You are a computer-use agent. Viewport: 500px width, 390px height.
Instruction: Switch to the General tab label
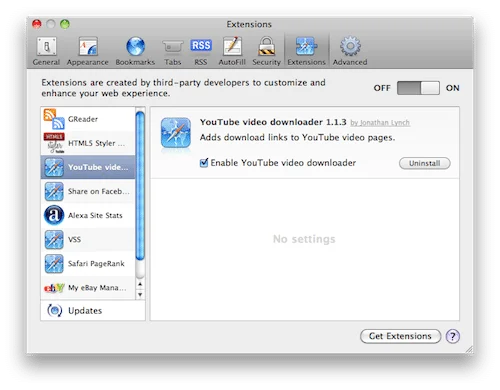[x=46, y=62]
